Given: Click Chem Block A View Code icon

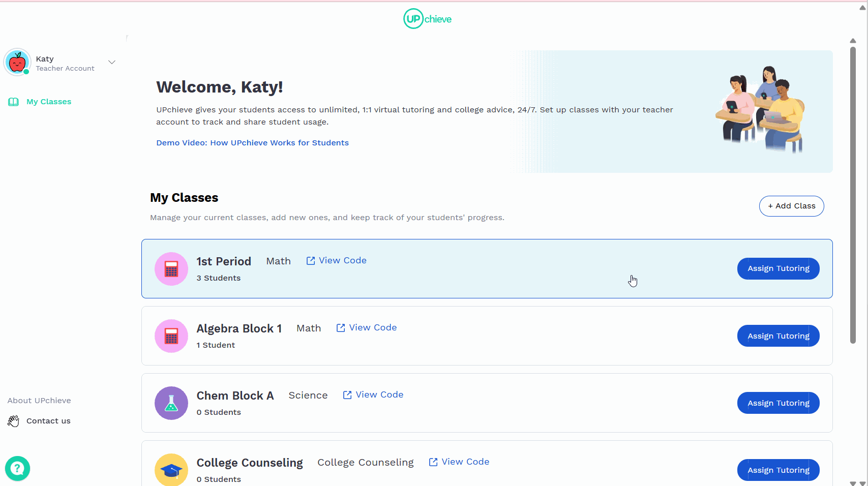Looking at the screenshot, I should [347, 395].
